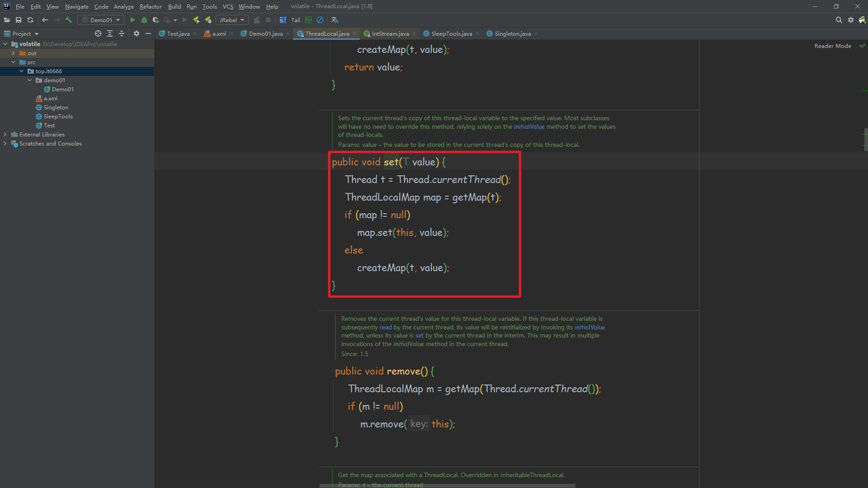Select the Singleton.java tab
The height and width of the screenshot is (488, 868).
(511, 33)
